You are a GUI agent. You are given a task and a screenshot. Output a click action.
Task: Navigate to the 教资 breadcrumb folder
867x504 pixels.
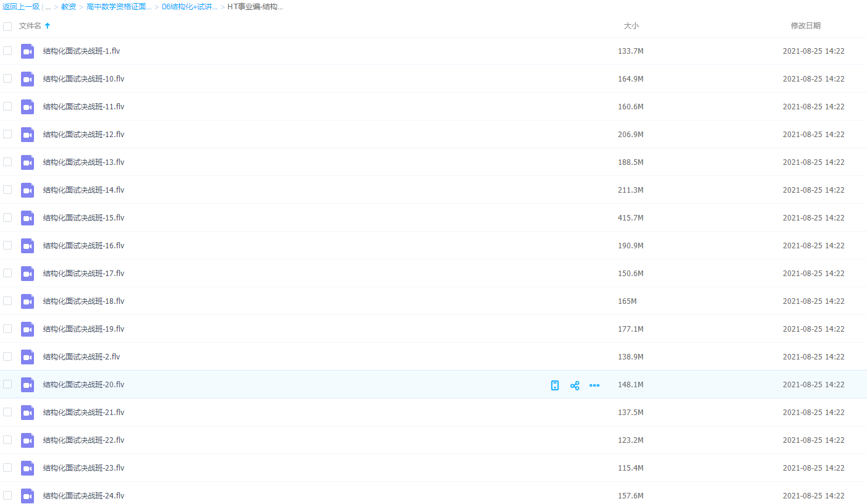pos(69,7)
